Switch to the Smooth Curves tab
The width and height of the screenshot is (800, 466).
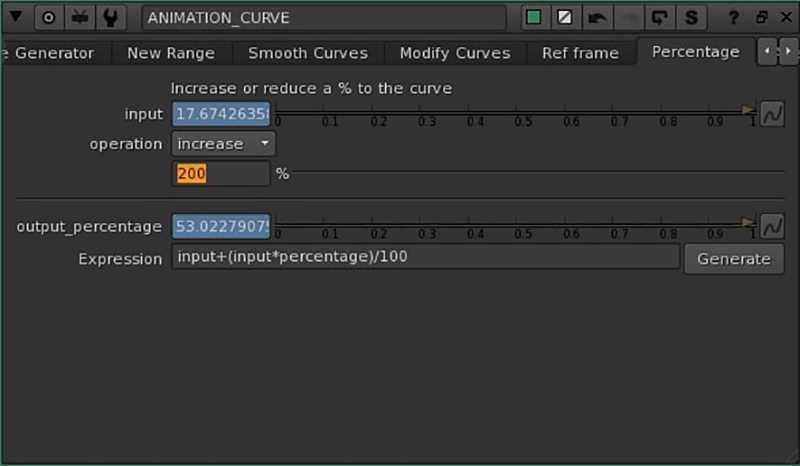(307, 53)
